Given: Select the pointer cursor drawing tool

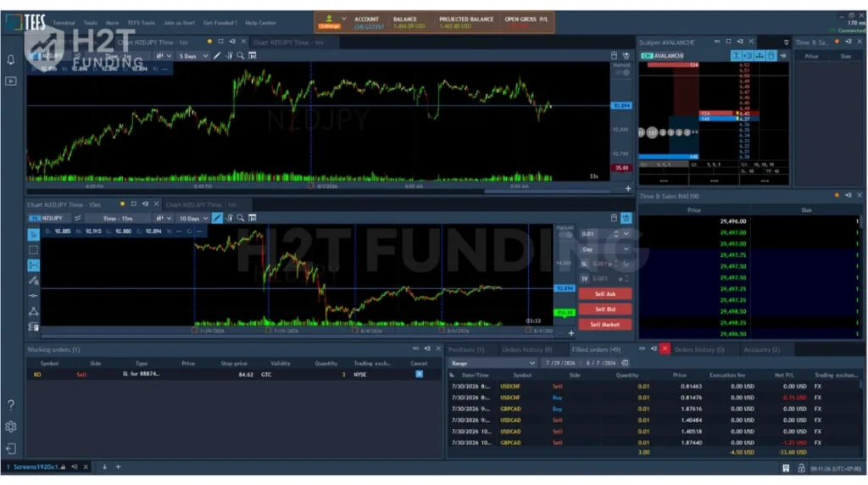Looking at the screenshot, I should [33, 235].
